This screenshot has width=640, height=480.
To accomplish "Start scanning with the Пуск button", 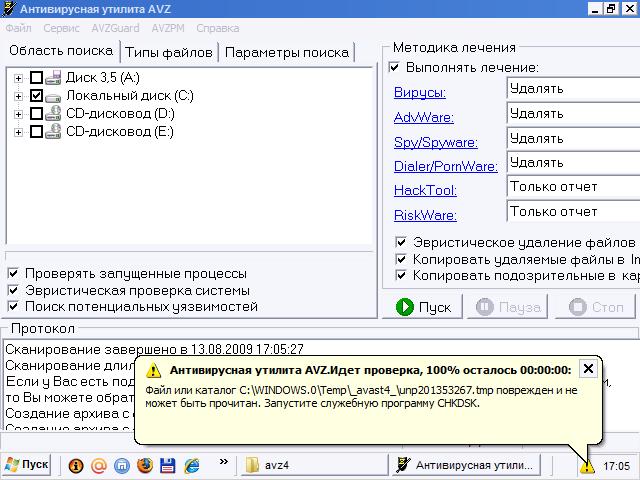I will click(x=422, y=307).
